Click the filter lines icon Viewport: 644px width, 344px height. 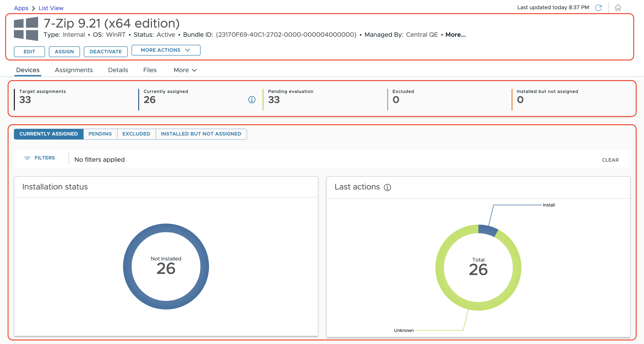27,158
